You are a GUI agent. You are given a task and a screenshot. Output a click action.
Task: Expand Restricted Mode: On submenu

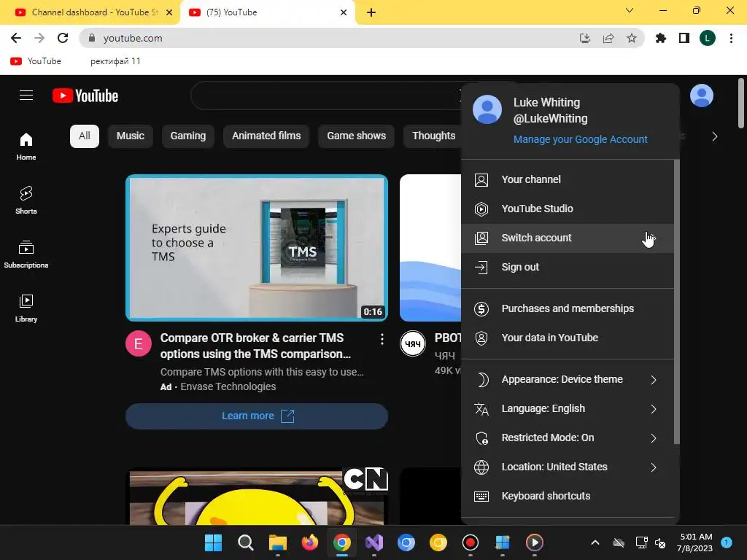[568, 437]
